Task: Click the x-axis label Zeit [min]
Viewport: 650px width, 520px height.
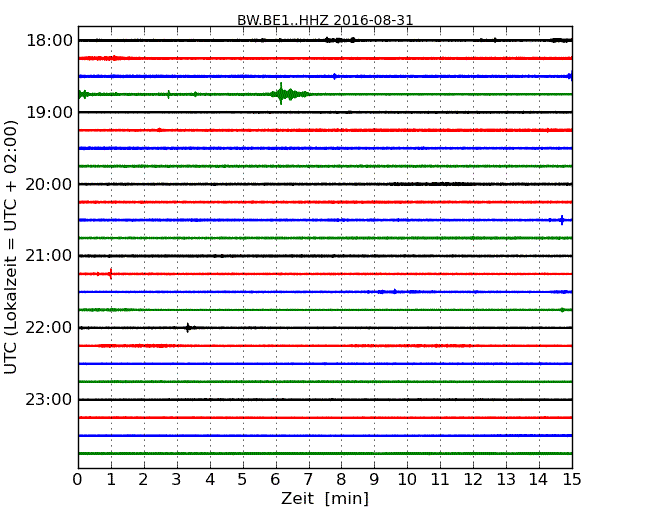Action: [325, 498]
